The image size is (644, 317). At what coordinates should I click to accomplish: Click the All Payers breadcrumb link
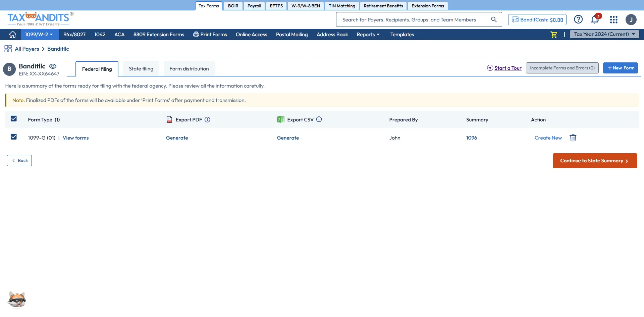(x=27, y=49)
